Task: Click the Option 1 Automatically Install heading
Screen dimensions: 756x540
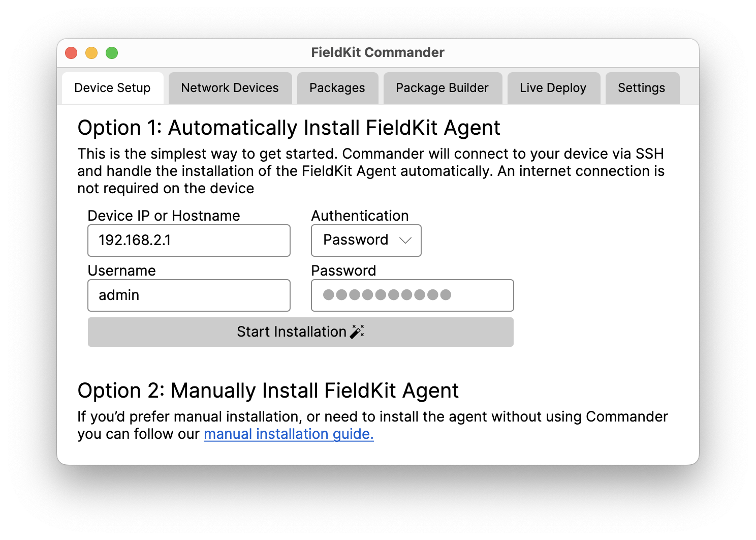Action: click(x=289, y=128)
